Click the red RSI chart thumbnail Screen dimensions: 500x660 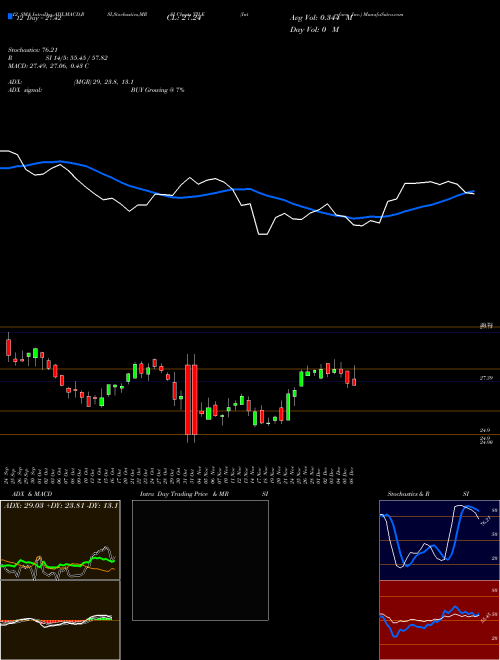439,620
